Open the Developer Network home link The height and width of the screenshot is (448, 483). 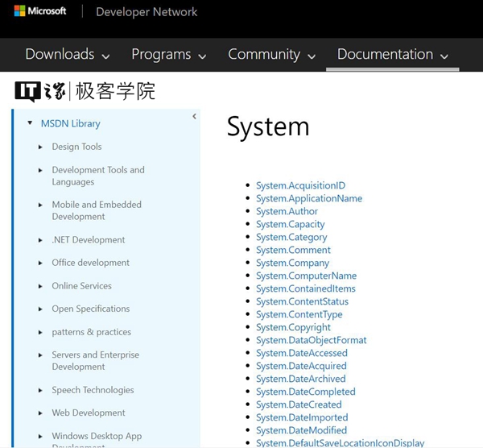(147, 12)
